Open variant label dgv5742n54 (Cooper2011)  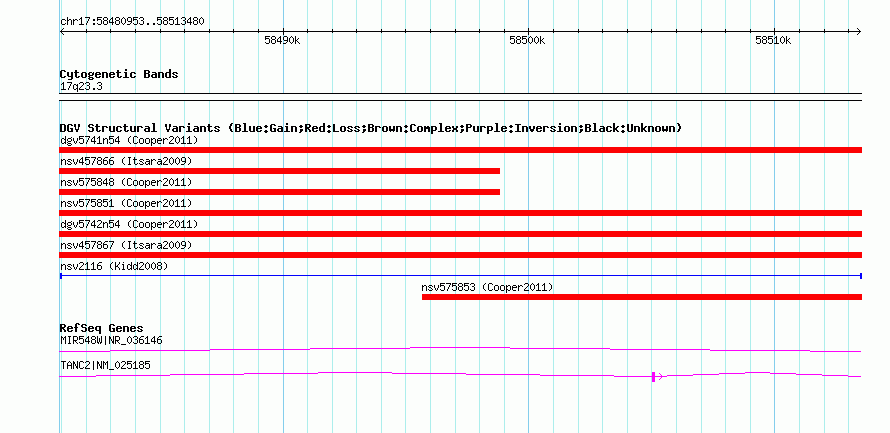point(129,224)
